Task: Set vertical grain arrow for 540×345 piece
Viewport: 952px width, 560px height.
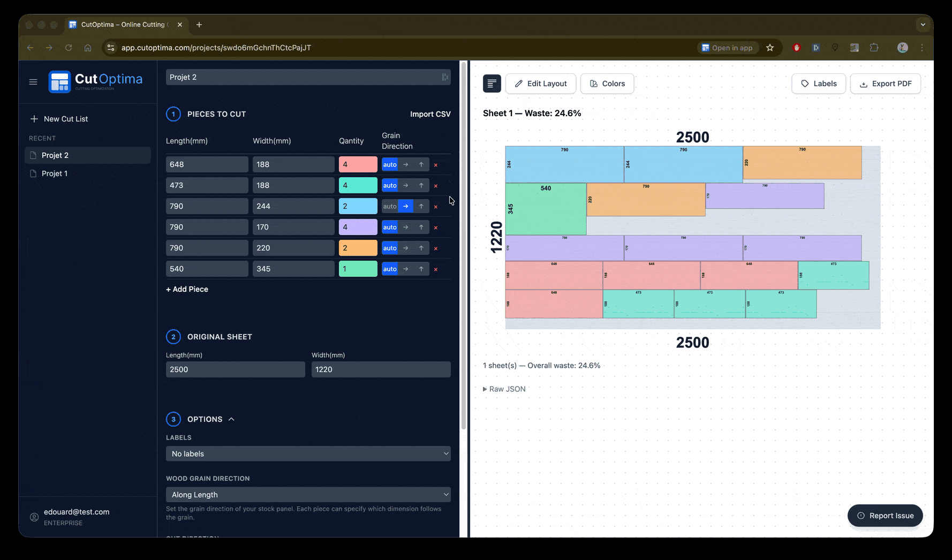Action: [x=421, y=269]
